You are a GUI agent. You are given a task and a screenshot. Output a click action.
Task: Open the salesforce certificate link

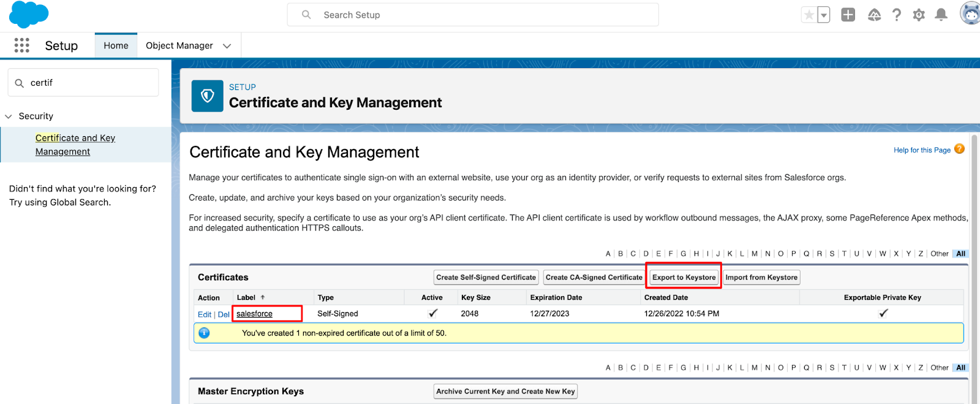(x=254, y=314)
